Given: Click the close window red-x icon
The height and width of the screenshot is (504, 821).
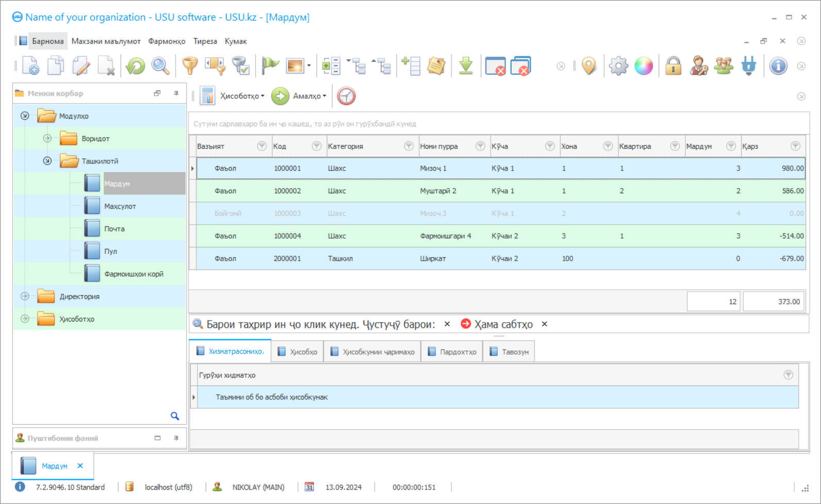Looking at the screenshot, I should tap(495, 66).
